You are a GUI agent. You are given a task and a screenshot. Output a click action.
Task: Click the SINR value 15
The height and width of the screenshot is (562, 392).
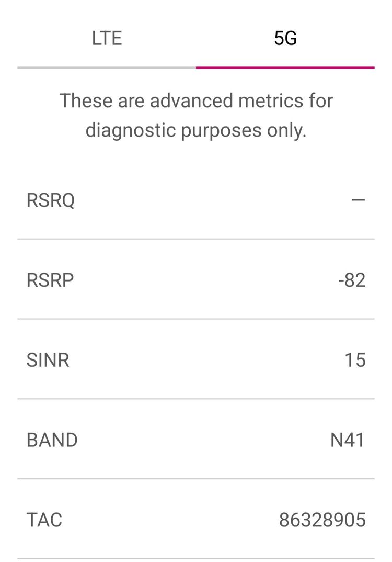(355, 360)
